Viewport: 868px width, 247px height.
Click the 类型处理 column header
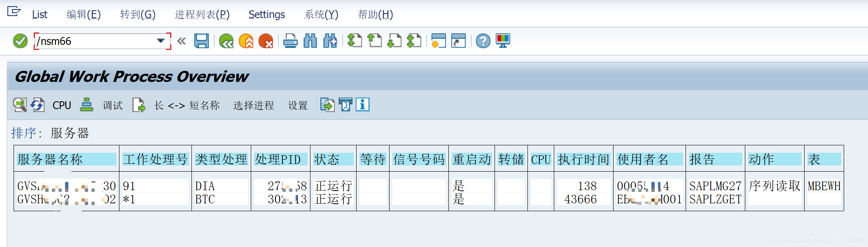click(222, 159)
